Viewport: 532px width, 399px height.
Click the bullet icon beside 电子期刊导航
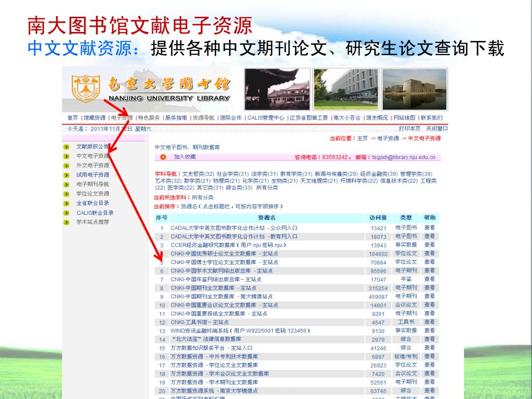click(66, 185)
